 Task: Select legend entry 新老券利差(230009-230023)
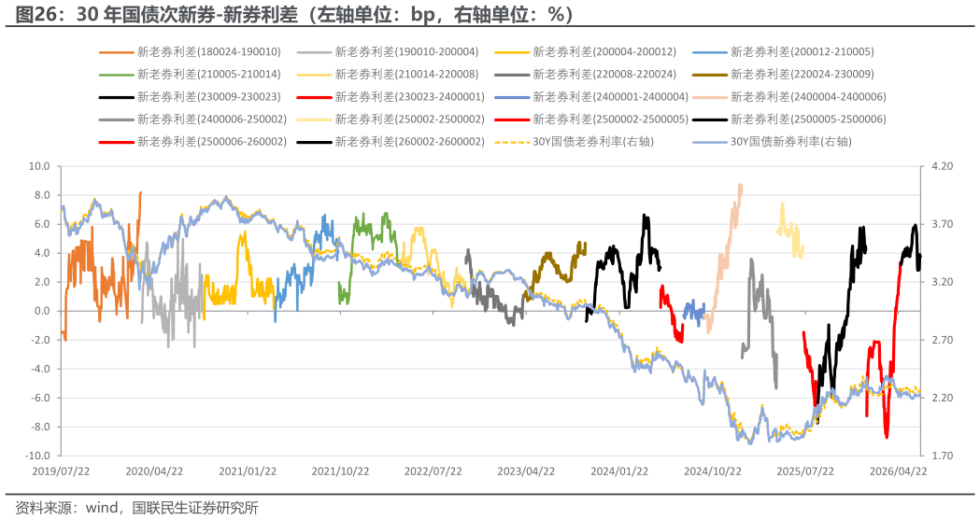190,97
